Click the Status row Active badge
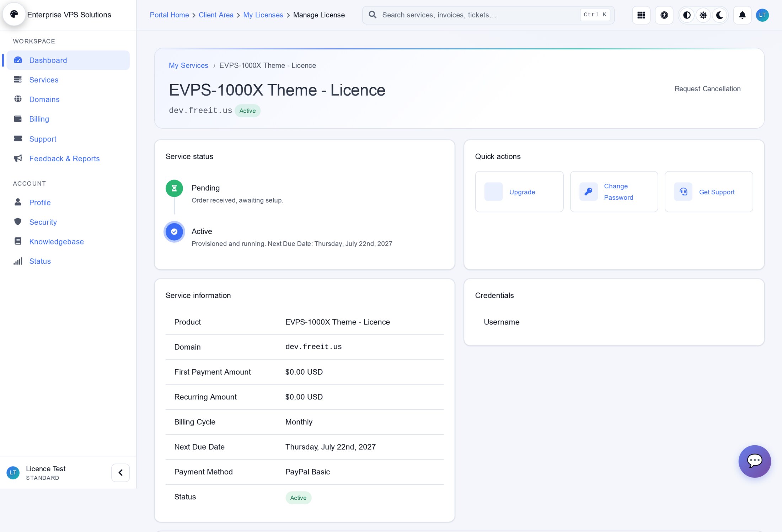Viewport: 782px width, 532px height. [298, 498]
